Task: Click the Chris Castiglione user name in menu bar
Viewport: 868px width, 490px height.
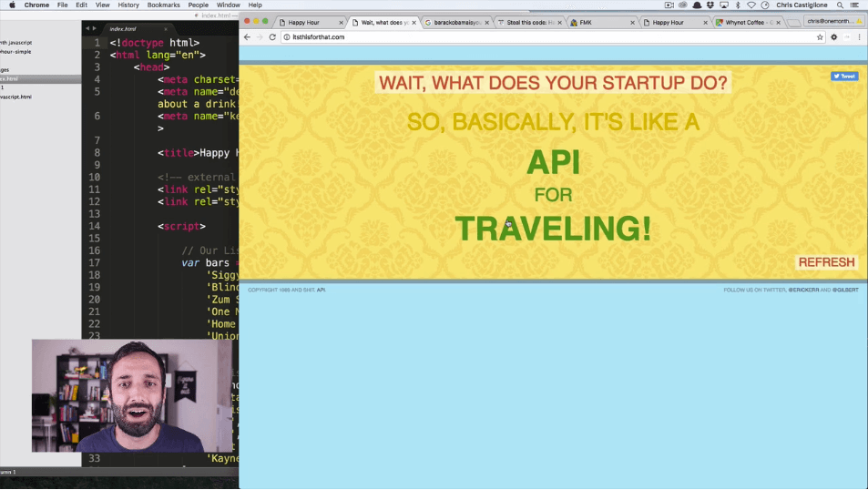Action: point(802,5)
